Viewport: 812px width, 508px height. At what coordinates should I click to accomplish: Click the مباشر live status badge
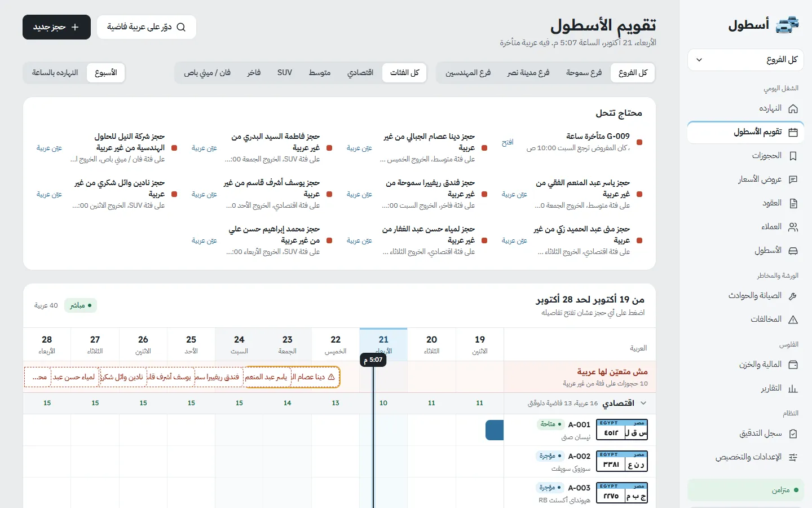pyautogui.click(x=81, y=305)
